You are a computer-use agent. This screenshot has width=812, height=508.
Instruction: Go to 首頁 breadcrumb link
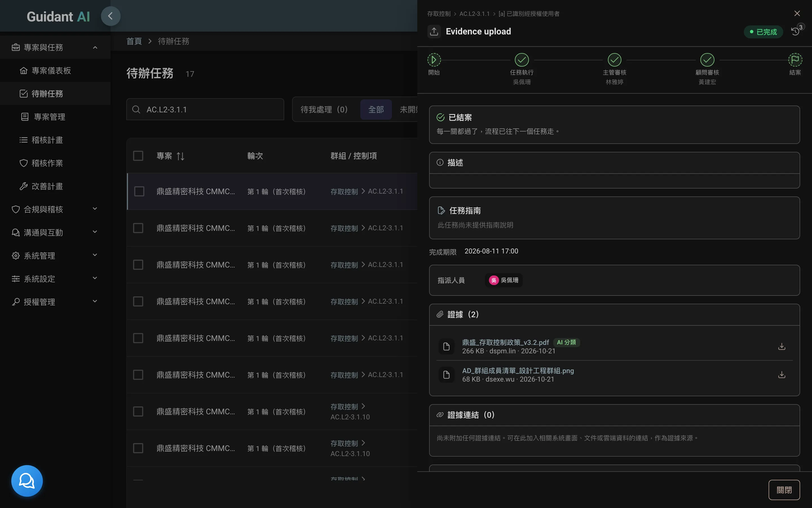click(x=134, y=41)
